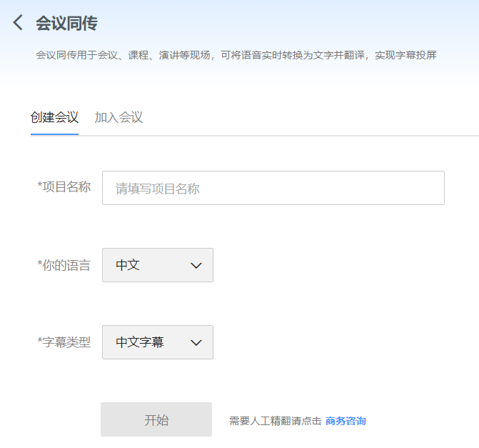
Task: Open the 商务咨询 link
Action: (346, 421)
